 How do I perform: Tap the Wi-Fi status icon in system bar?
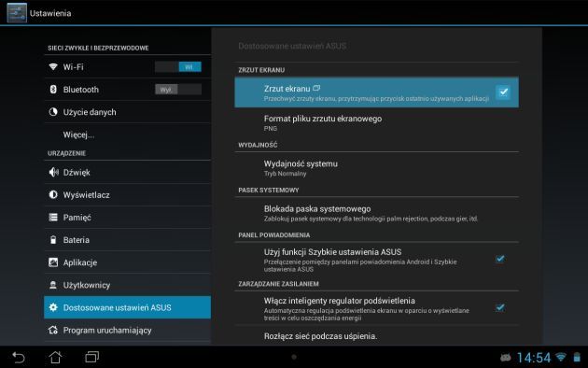click(x=561, y=357)
